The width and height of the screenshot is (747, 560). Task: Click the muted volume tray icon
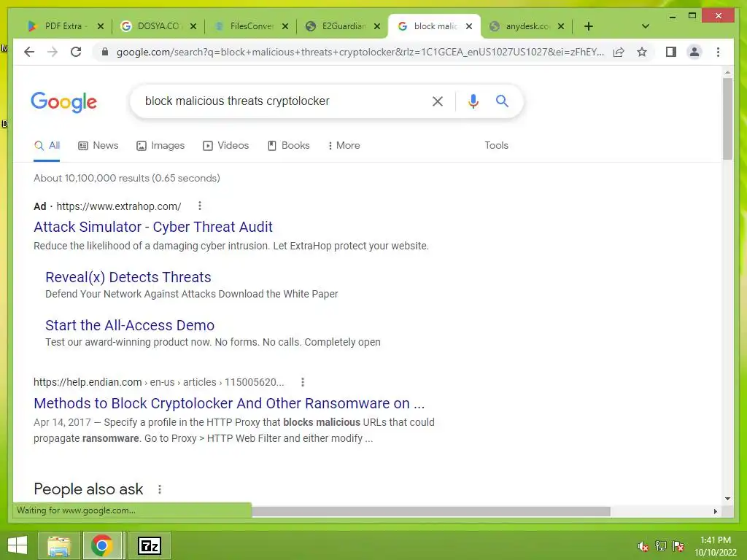pos(643,546)
